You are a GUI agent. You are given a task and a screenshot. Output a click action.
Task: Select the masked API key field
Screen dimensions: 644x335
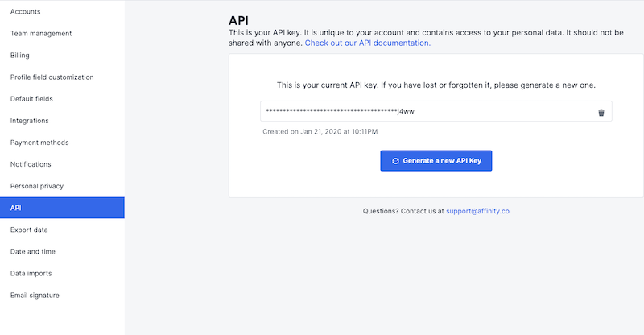pos(427,112)
